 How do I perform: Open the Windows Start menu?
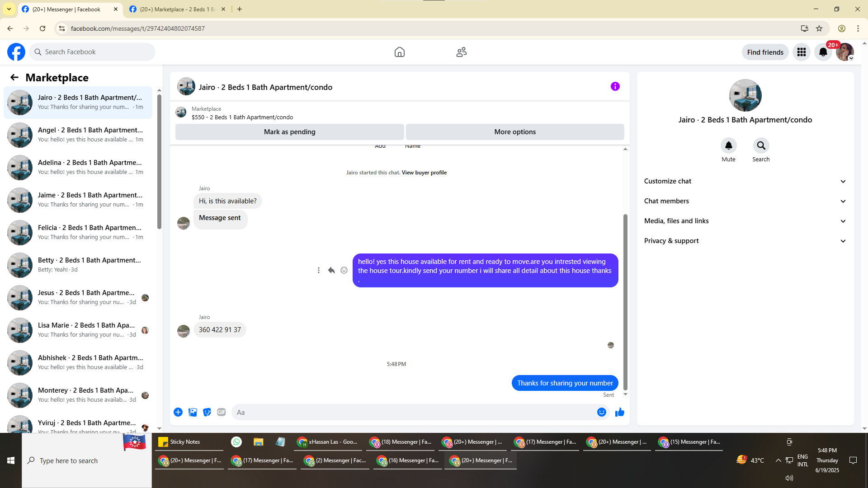point(11,460)
